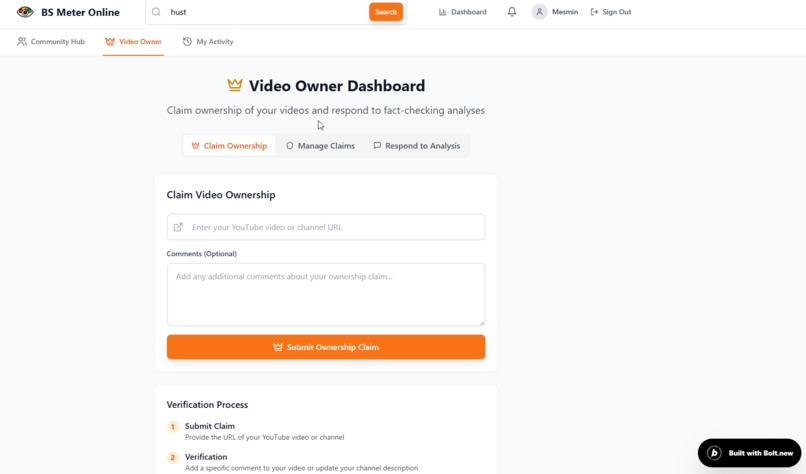This screenshot has height=474, width=806.
Task: Click the BS Meter Online title
Action: pos(80,12)
